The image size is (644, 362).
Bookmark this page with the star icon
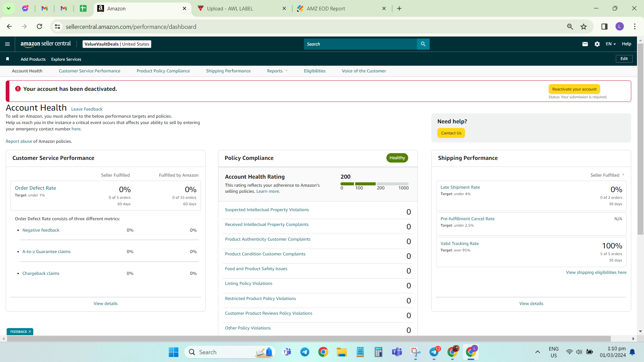click(x=584, y=26)
